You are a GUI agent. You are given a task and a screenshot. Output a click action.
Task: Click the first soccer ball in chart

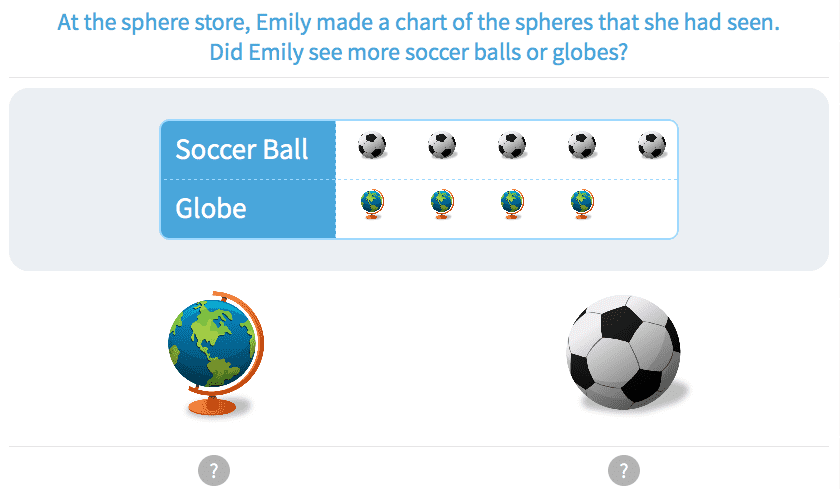pyautogui.click(x=372, y=146)
